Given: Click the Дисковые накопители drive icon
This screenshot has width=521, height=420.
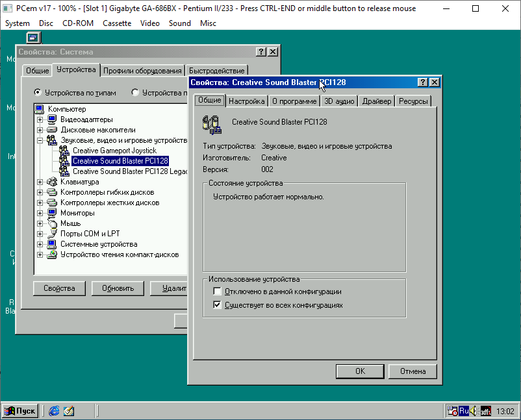Looking at the screenshot, I should click(x=52, y=129).
